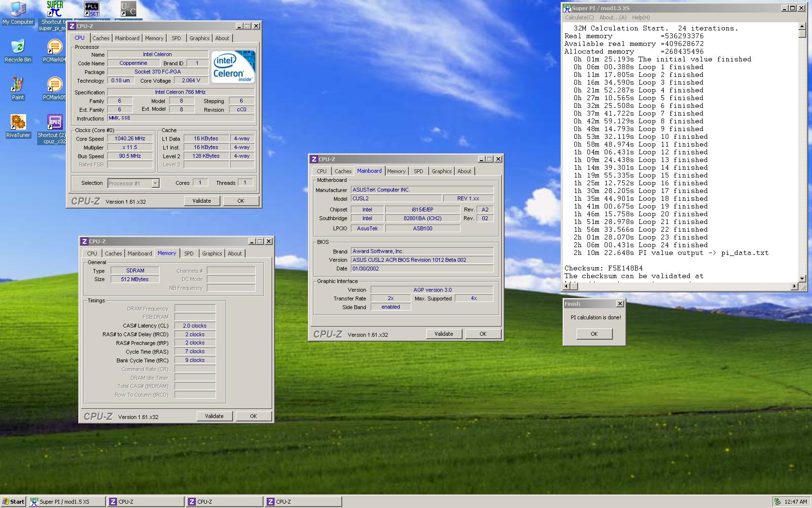Click the Specification Intel Celeron 766 MHz field
This screenshot has width=812, height=508.
[180, 92]
